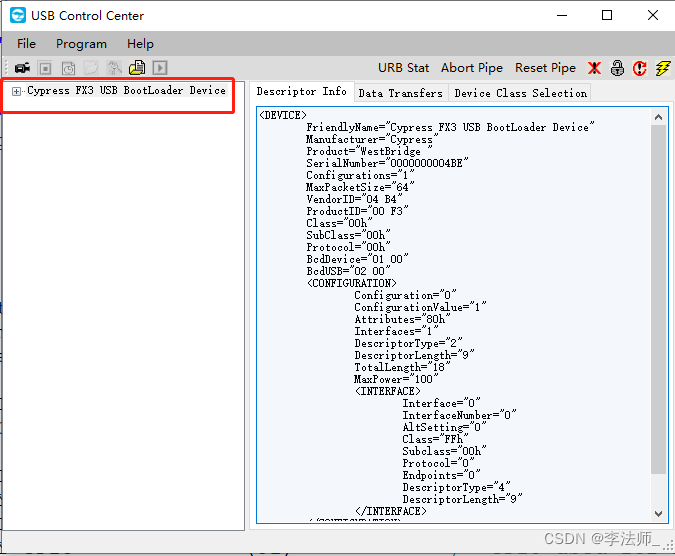Open the Device Class Selection tab
The width and height of the screenshot is (675, 556).
(520, 93)
